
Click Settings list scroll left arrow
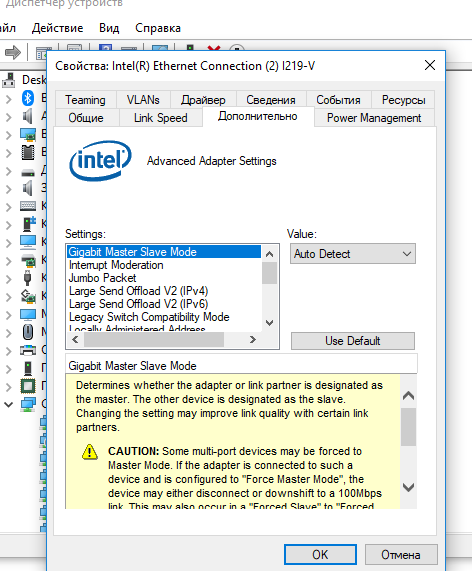(x=75, y=340)
